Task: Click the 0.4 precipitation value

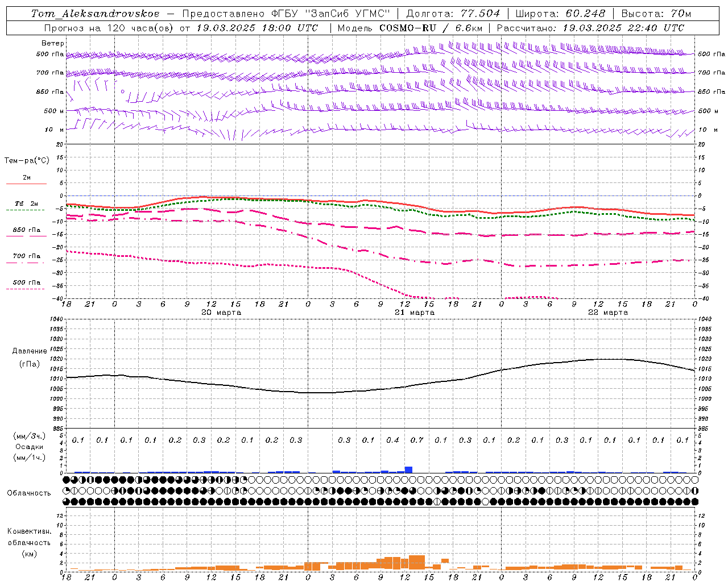Action: [x=392, y=440]
